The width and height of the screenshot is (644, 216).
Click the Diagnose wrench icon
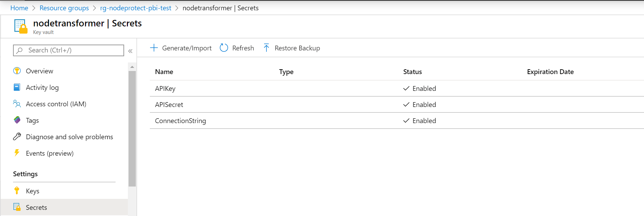(x=17, y=136)
